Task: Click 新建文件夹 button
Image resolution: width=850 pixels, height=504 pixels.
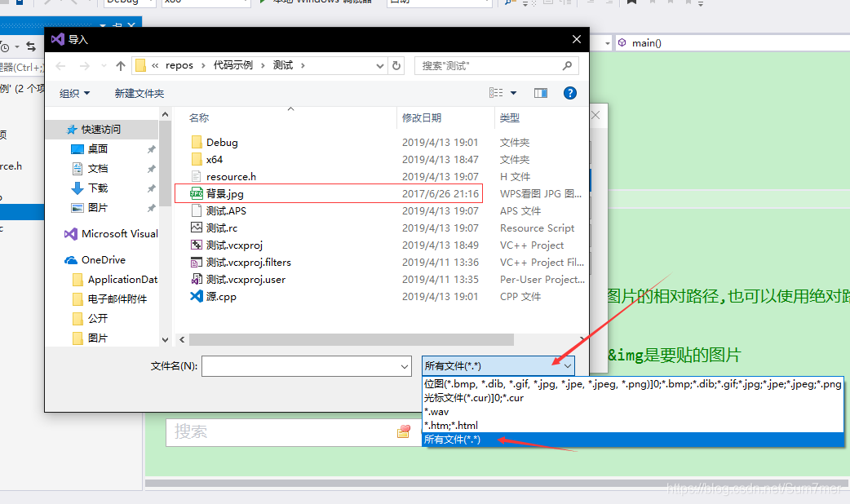Action: (139, 93)
